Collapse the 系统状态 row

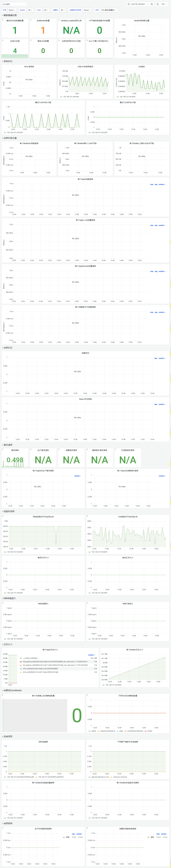click(7, 61)
